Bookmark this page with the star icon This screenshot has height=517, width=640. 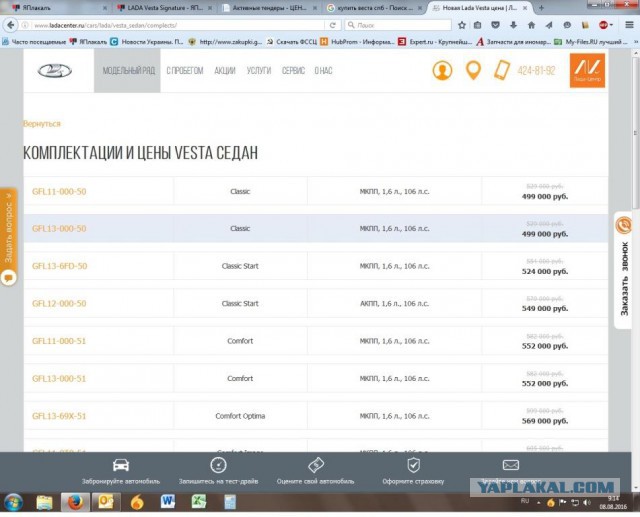462,25
